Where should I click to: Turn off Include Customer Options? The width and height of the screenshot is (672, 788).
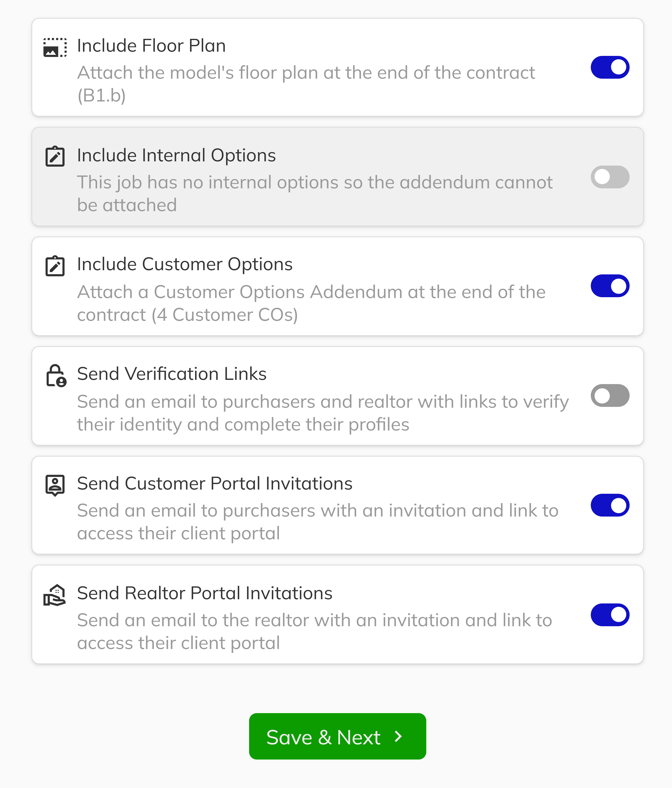pyautogui.click(x=610, y=286)
